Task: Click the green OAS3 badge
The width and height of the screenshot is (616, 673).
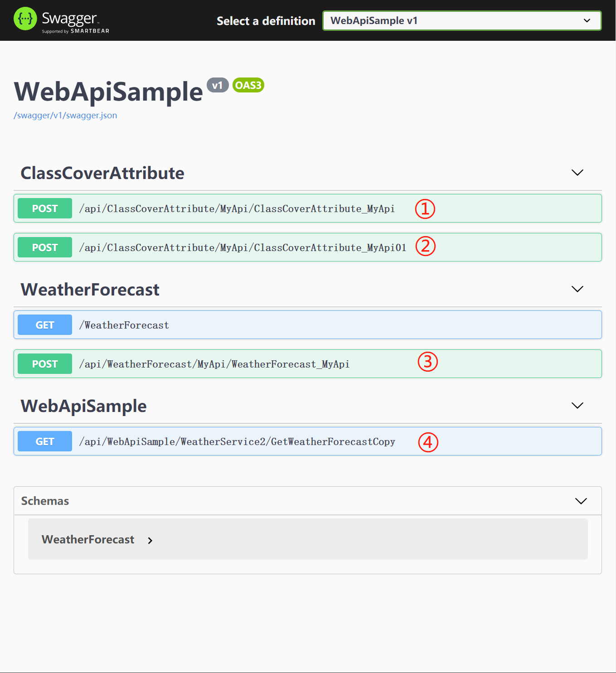Action: tap(248, 85)
